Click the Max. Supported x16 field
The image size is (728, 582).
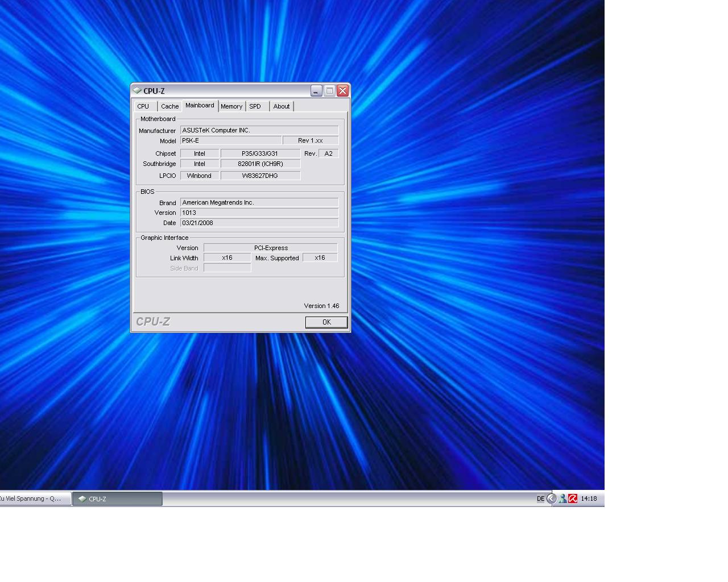click(320, 257)
